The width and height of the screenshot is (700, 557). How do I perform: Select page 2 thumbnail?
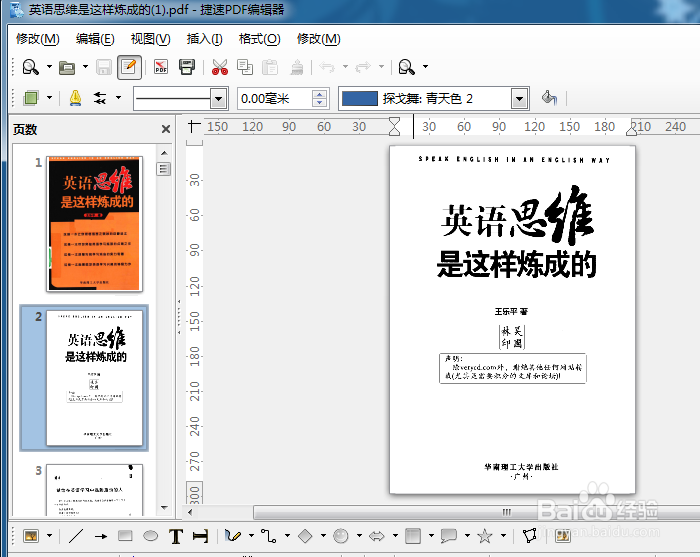(x=94, y=378)
